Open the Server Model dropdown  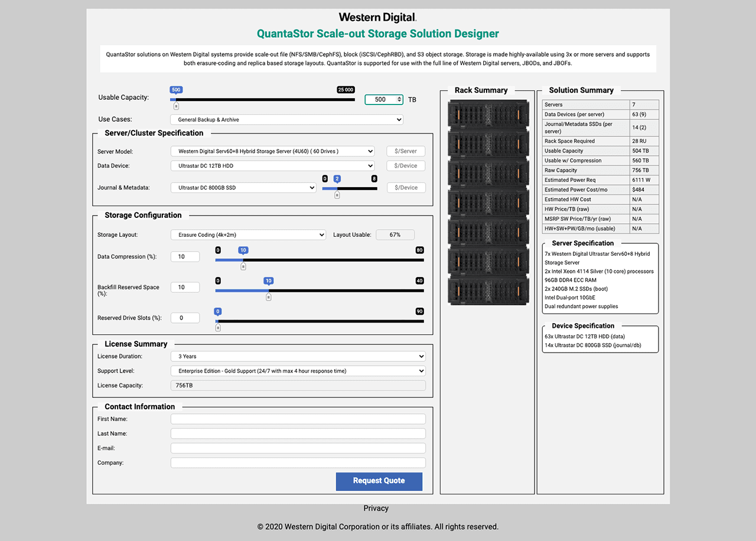click(x=272, y=151)
